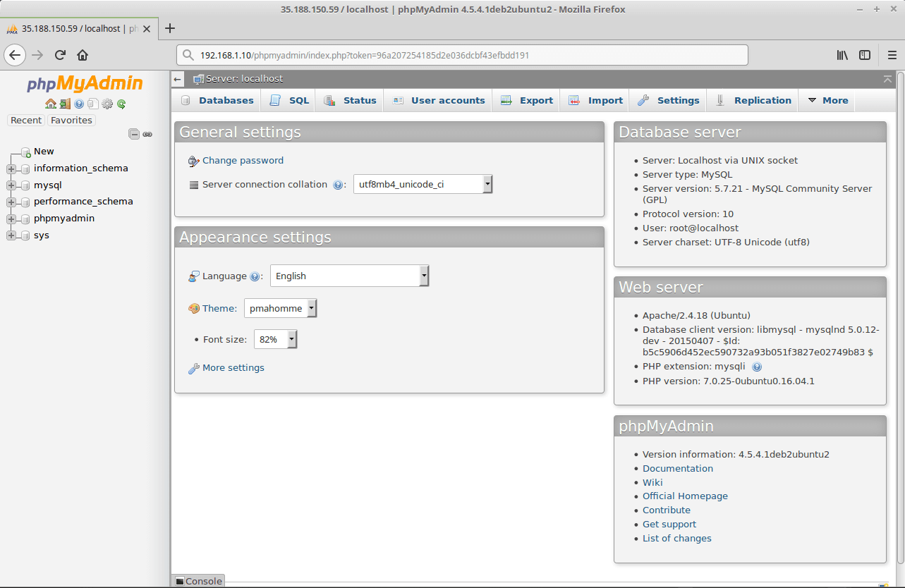Click the collapse all minus icon in sidebar
The width and height of the screenshot is (905, 588).
coord(134,134)
